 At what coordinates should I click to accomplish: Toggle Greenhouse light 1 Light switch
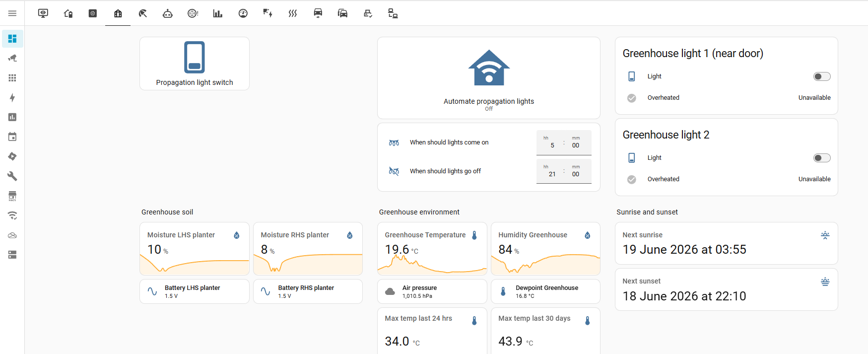pyautogui.click(x=822, y=76)
